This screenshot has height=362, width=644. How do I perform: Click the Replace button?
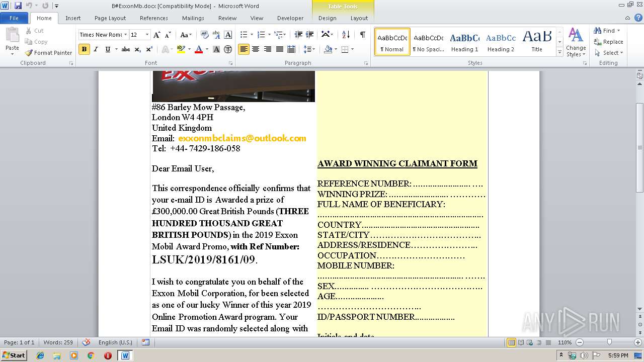(x=608, y=42)
